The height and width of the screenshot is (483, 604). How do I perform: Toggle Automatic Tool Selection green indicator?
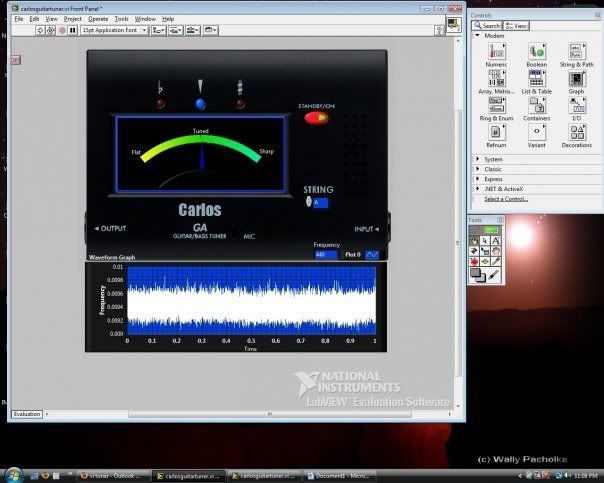[491, 230]
